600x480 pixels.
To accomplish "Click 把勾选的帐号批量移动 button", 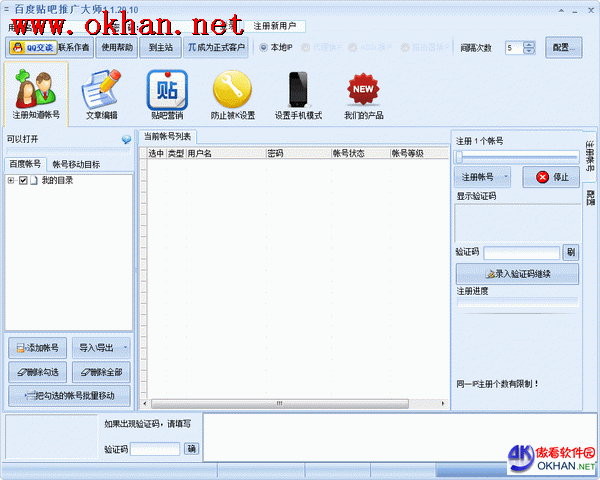I will (x=69, y=396).
